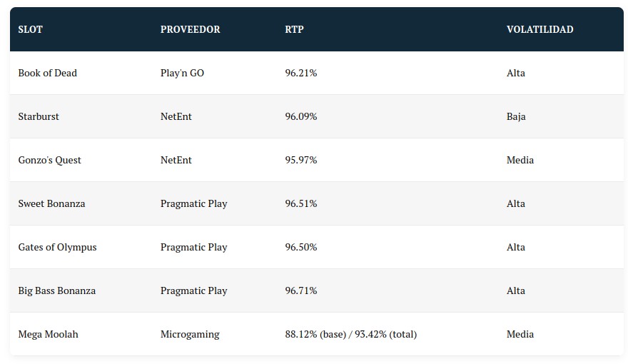Click the RTP column header
This screenshot has height=364, width=628.
click(294, 29)
